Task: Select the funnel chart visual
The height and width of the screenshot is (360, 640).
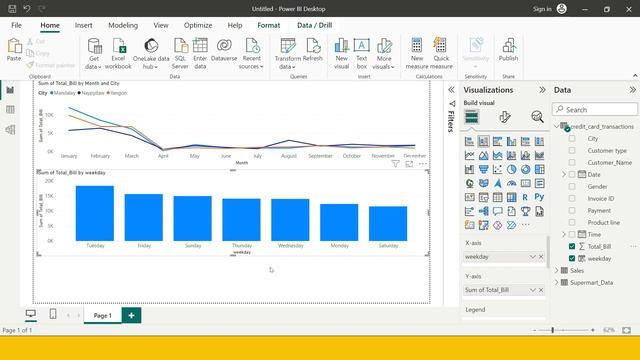Action: click(x=483, y=169)
